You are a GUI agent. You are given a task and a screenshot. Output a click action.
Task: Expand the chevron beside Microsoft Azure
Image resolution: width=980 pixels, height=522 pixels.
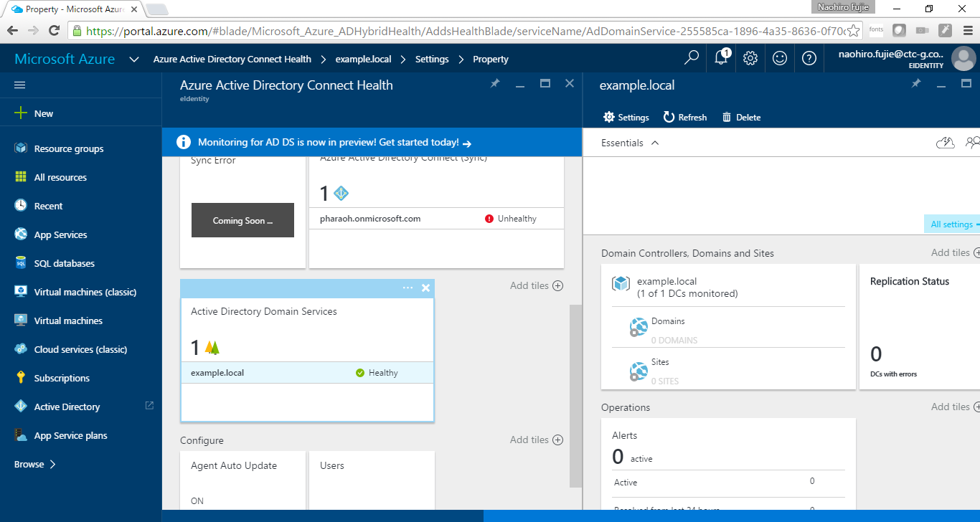[x=134, y=60]
